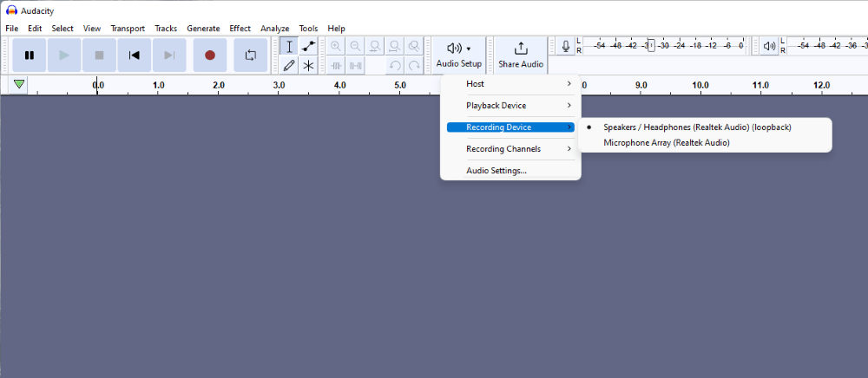This screenshot has height=378, width=868.
Task: Open the Audio Setup dropdown button
Action: (x=459, y=55)
